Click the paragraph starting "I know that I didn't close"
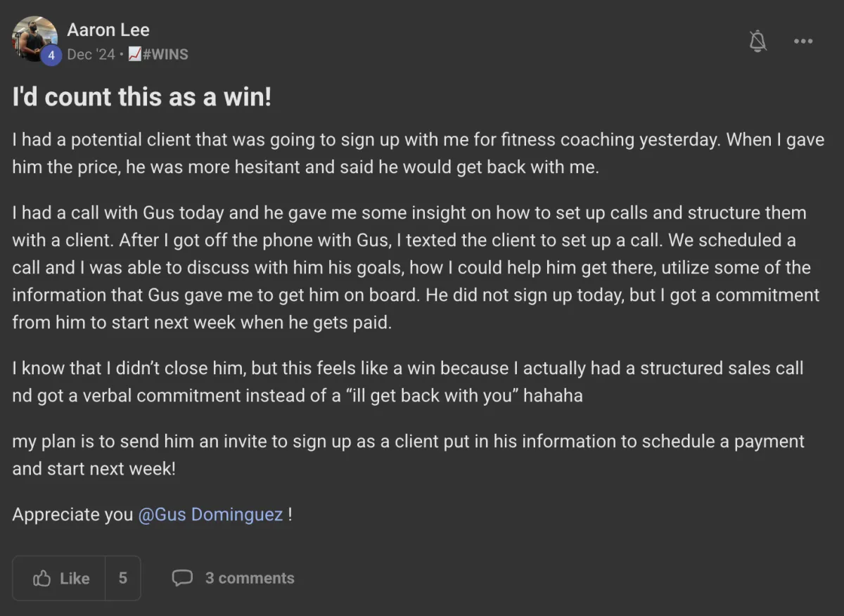 pos(408,382)
